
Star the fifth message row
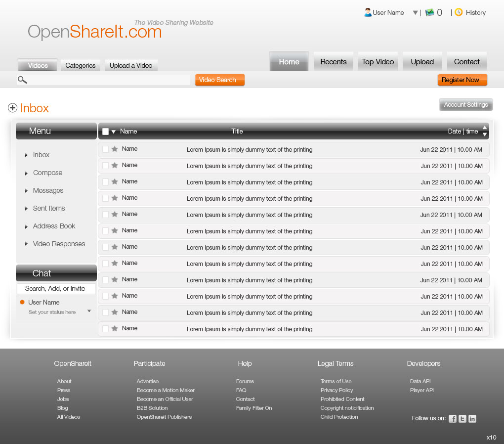[115, 214]
